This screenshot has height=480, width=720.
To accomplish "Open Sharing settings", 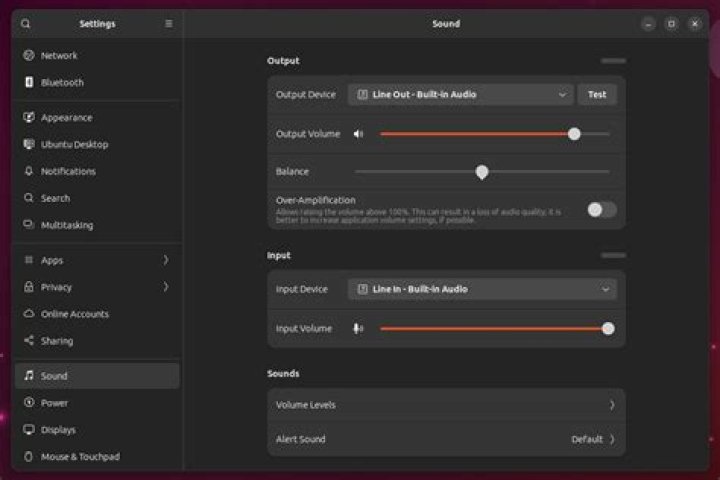I will pos(97,340).
